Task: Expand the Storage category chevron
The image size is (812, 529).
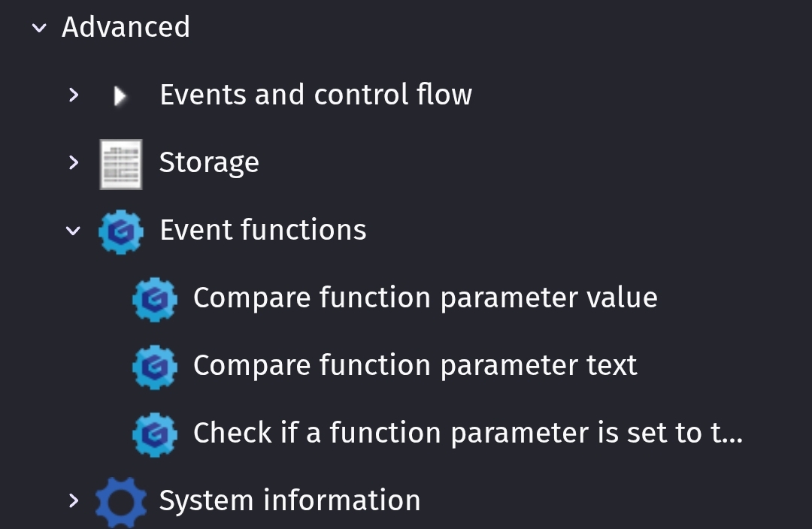Action: click(74, 162)
